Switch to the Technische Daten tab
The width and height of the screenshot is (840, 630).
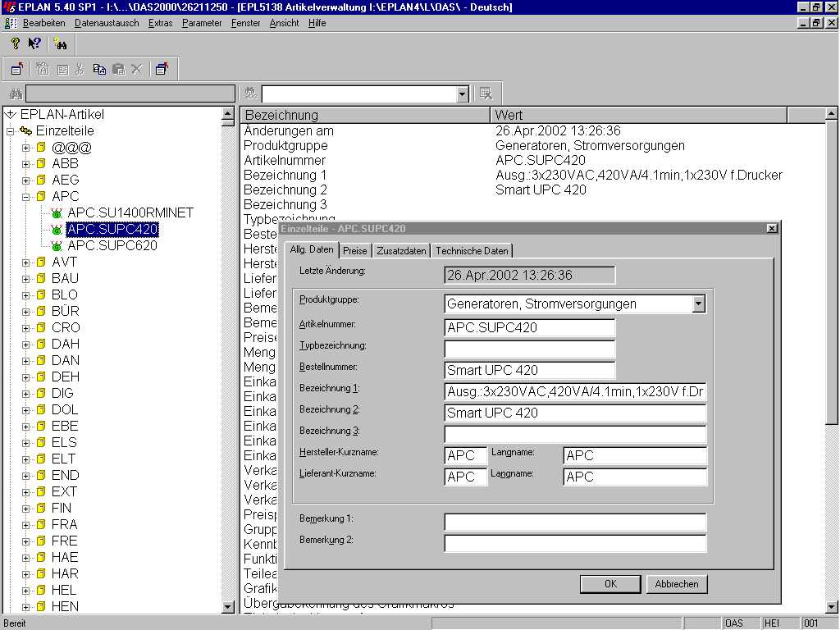coord(472,251)
